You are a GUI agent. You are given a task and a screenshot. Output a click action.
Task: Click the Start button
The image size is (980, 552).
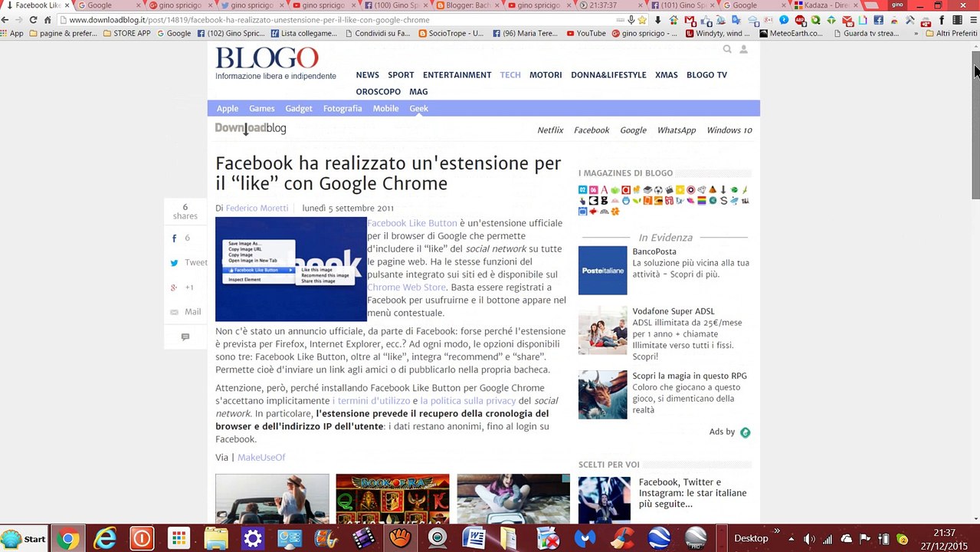click(24, 539)
